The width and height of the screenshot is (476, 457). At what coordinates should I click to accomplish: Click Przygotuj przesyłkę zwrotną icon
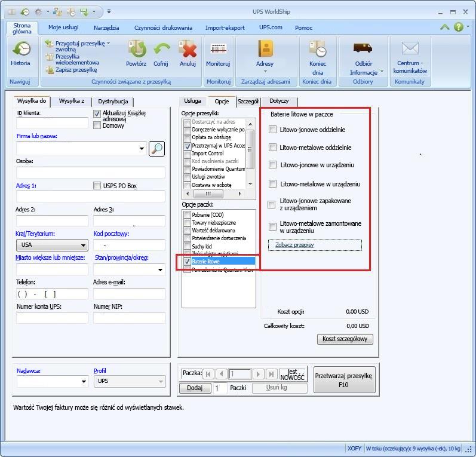(49, 44)
